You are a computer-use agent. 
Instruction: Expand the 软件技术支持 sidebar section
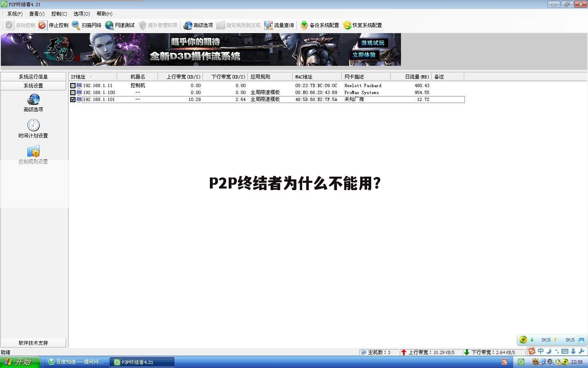(x=34, y=343)
